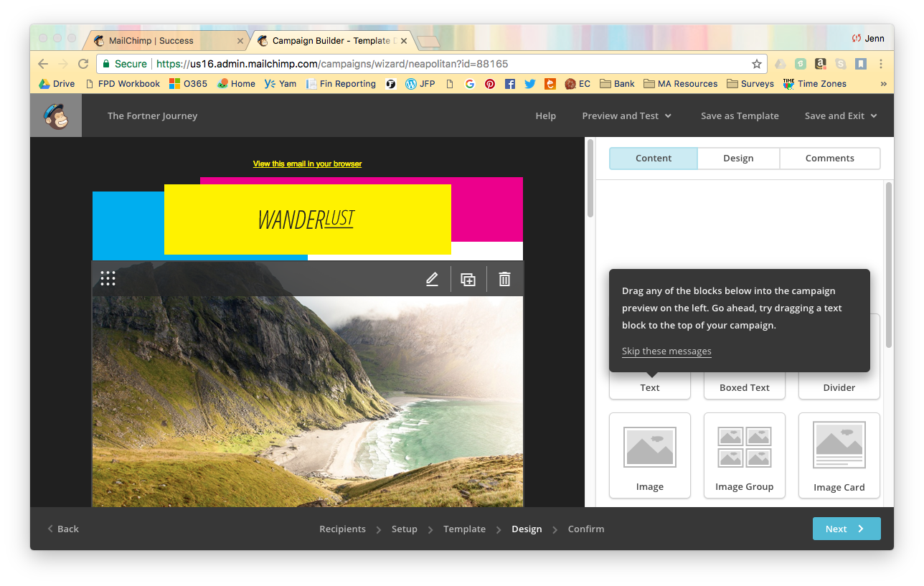Click the drag handle dots on the block toolbar
924x586 pixels.
(108, 278)
